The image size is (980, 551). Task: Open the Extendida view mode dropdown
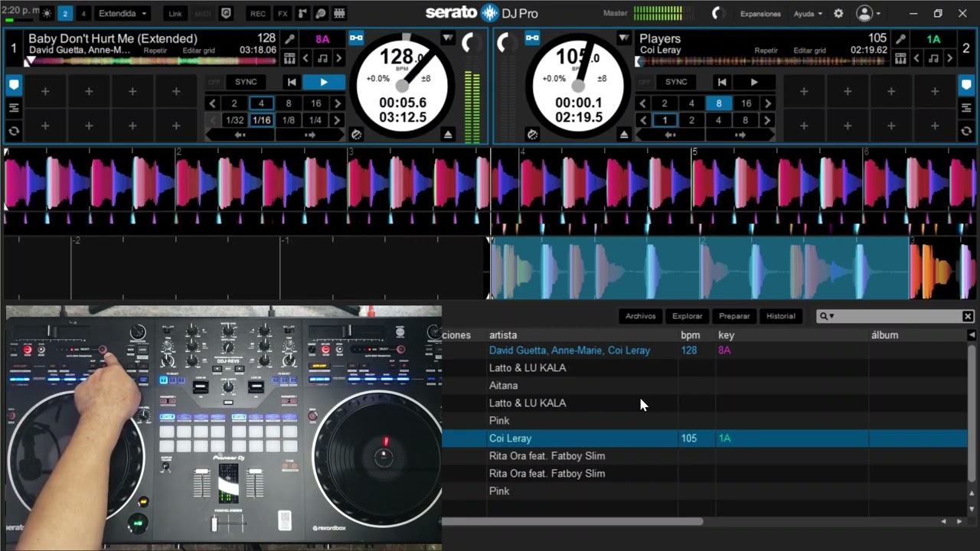tap(121, 14)
